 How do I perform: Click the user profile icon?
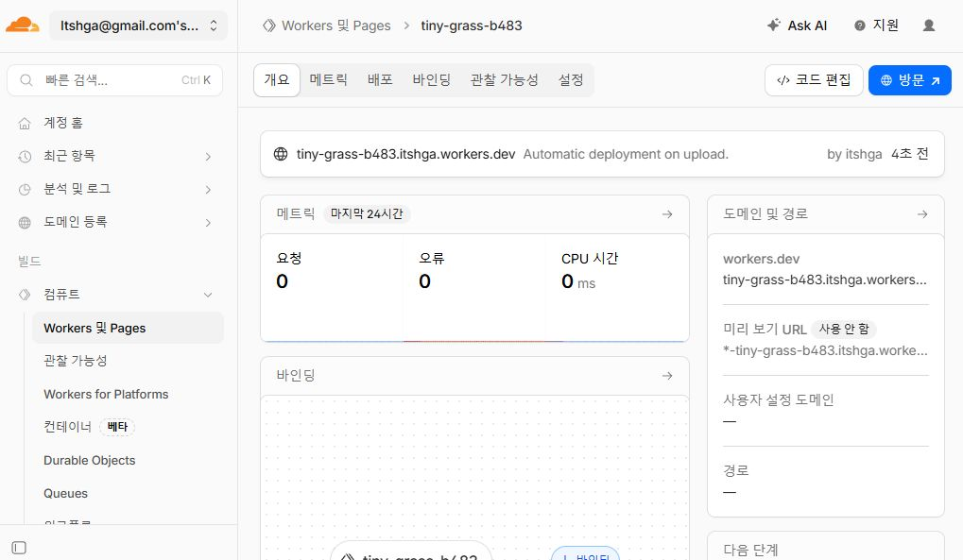[x=929, y=25]
